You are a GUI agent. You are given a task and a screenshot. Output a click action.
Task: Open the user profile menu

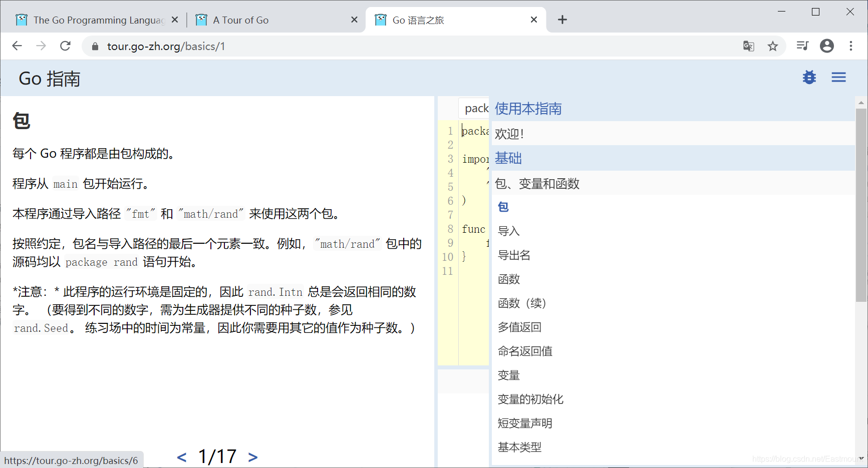[x=827, y=46]
